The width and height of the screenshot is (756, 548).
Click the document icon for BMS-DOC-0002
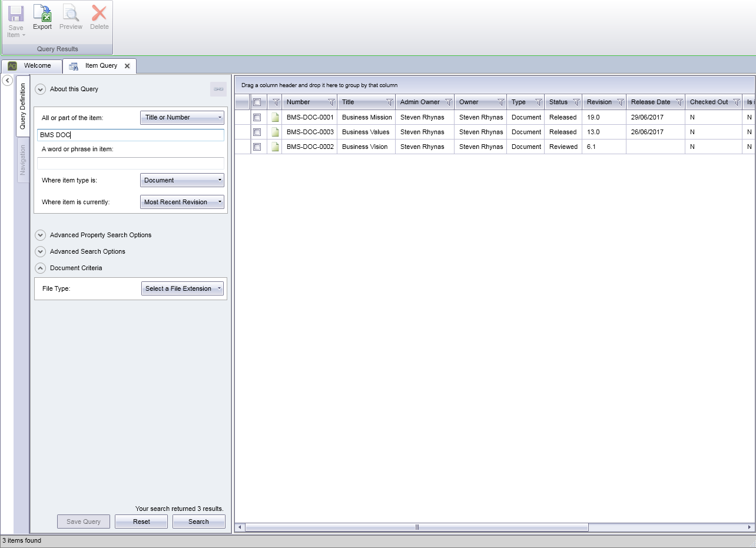point(275,147)
